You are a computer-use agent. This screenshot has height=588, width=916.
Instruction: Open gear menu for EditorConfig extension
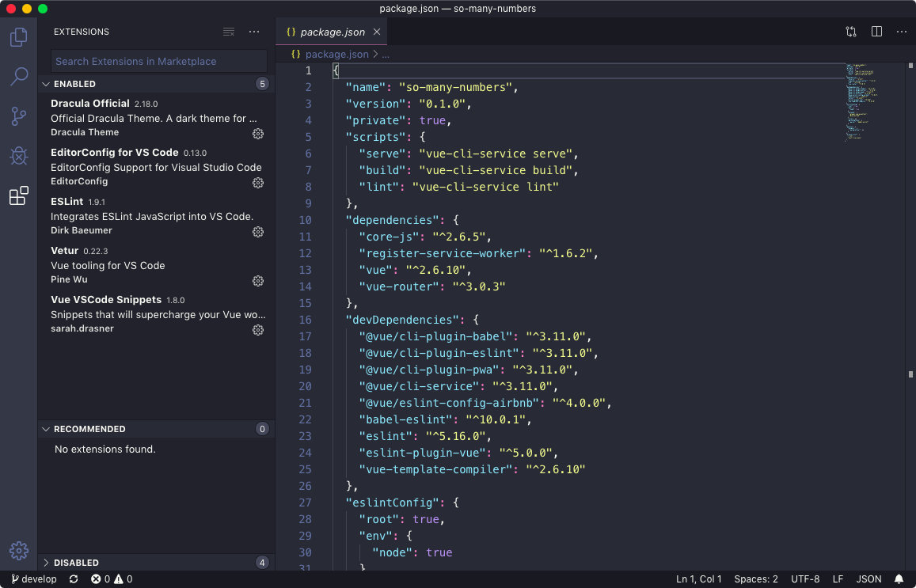[x=257, y=183]
